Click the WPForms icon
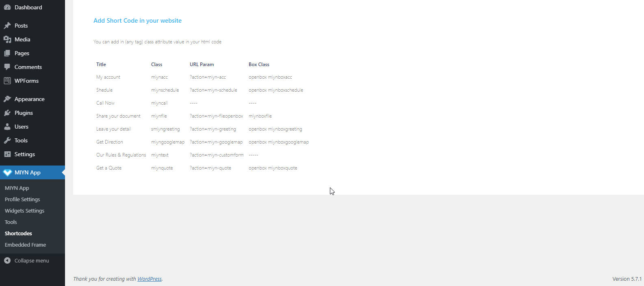Image resolution: width=644 pixels, height=286 pixels. 7,81
